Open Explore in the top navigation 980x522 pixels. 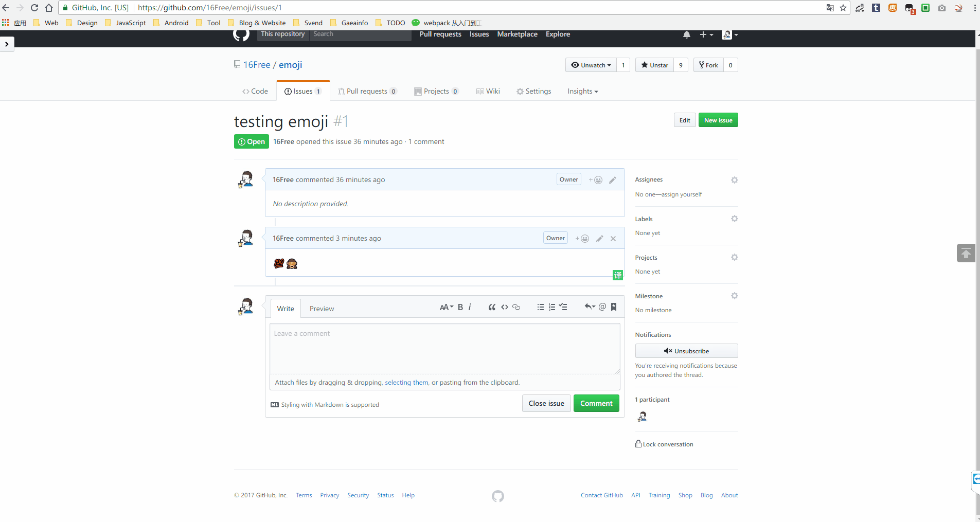tap(558, 34)
